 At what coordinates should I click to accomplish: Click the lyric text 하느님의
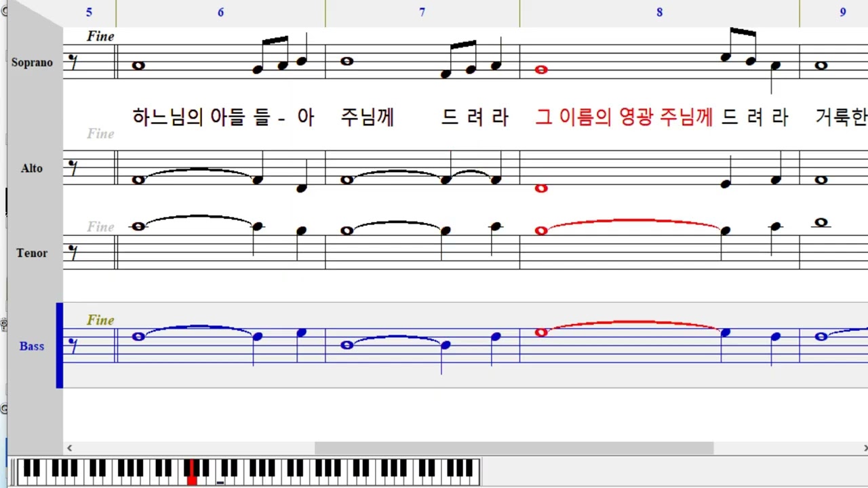coord(167,118)
